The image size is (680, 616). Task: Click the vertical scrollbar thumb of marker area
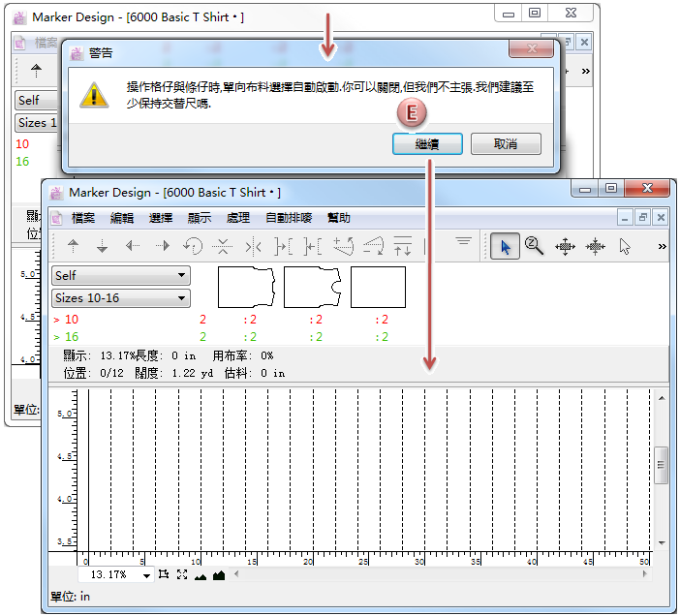pyautogui.click(x=662, y=465)
